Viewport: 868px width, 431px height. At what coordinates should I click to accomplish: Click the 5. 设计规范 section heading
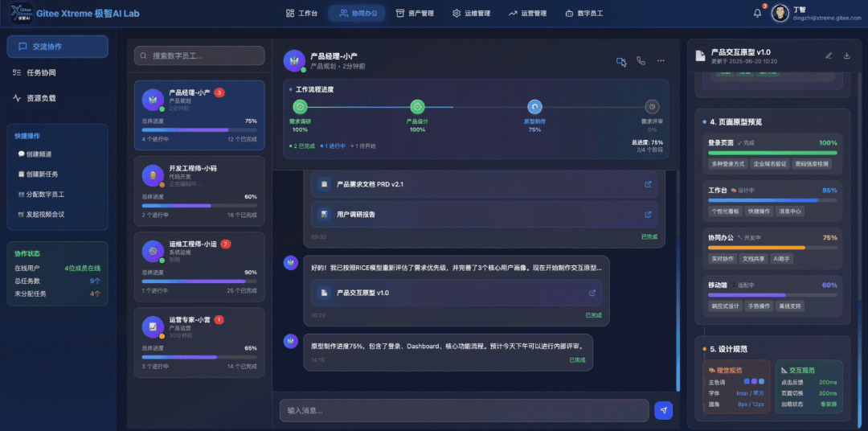[728, 349]
